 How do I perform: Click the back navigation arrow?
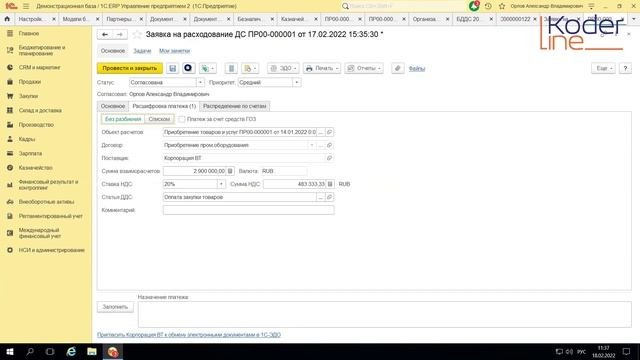[x=105, y=35]
